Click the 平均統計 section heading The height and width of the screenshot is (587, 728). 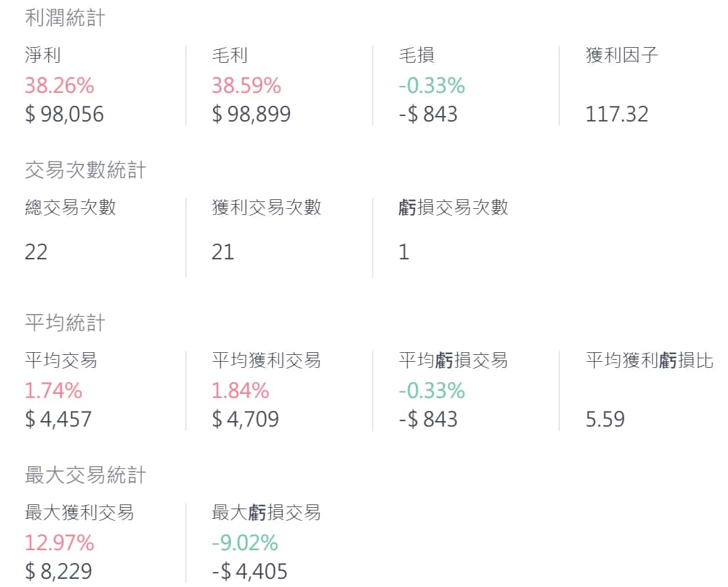tap(65, 323)
